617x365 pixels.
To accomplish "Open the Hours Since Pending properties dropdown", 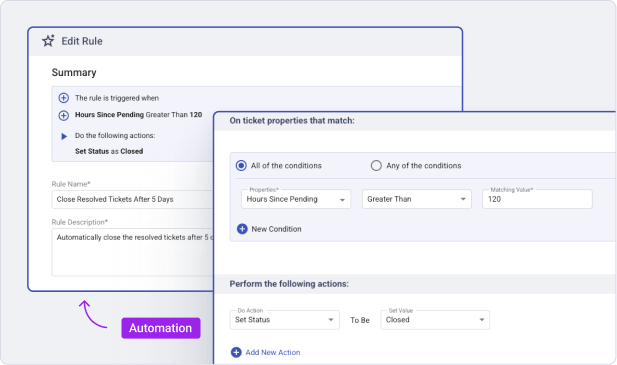I will [x=296, y=199].
